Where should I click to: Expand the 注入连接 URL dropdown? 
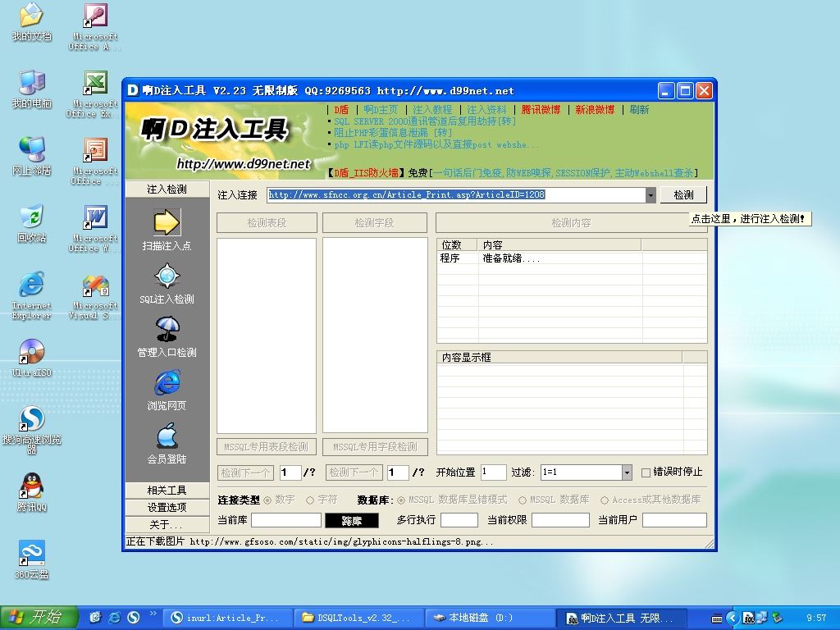[651, 195]
